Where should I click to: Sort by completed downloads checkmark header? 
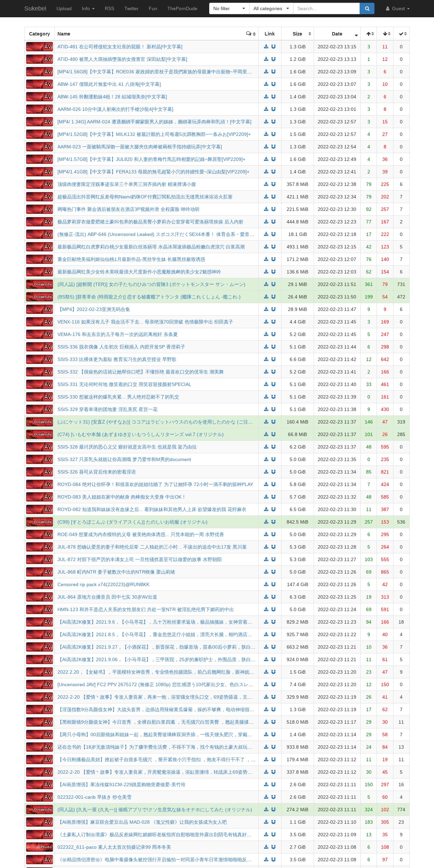point(401,34)
